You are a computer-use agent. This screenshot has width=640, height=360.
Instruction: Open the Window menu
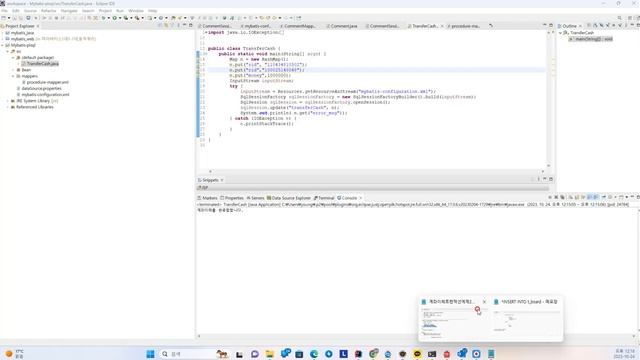pos(136,11)
